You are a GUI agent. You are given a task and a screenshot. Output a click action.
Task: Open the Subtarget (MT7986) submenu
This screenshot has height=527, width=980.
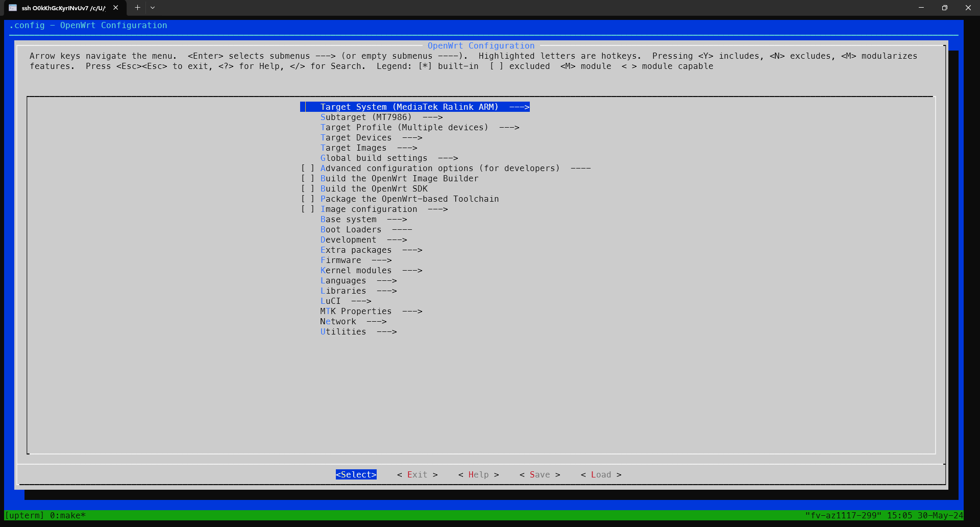(x=381, y=117)
